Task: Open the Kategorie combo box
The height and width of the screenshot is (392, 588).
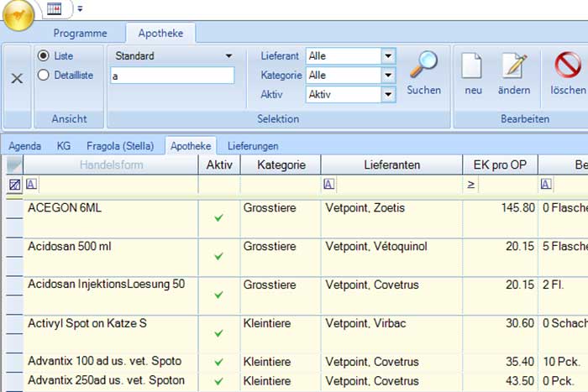Action: (x=387, y=76)
